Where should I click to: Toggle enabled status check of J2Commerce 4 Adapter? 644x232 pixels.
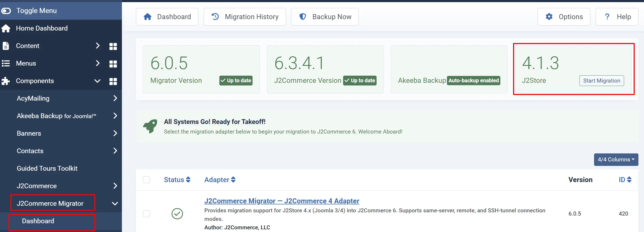[x=177, y=214]
